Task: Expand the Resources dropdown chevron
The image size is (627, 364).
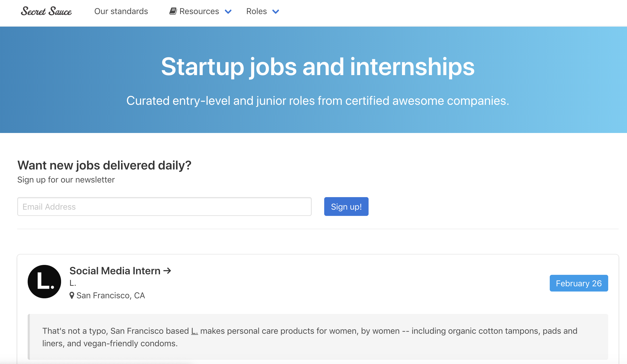Action: pos(228,12)
